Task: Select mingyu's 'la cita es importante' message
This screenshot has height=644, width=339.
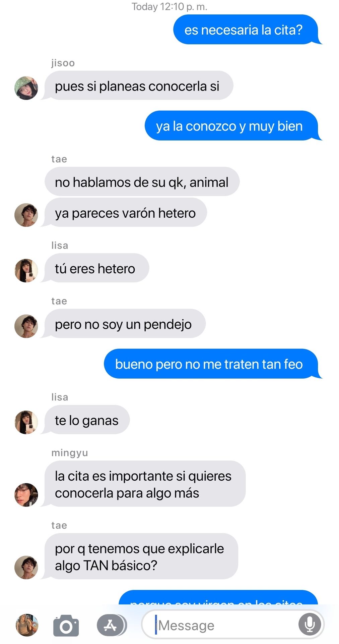Action: [143, 484]
